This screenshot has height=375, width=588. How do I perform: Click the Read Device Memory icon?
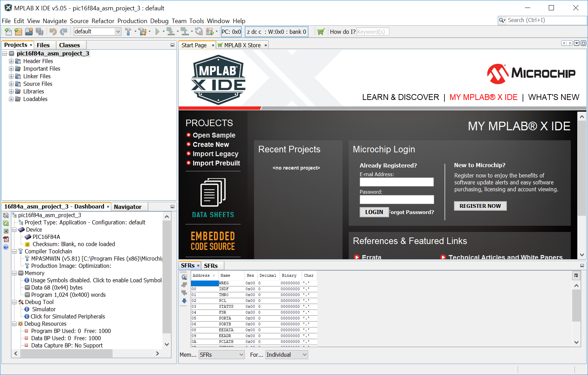pyautogui.click(x=184, y=32)
